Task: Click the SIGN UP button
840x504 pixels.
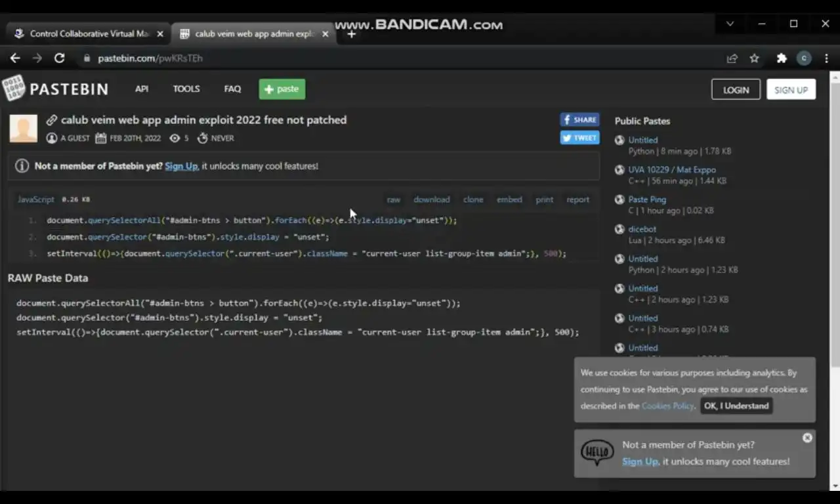Action: point(791,90)
